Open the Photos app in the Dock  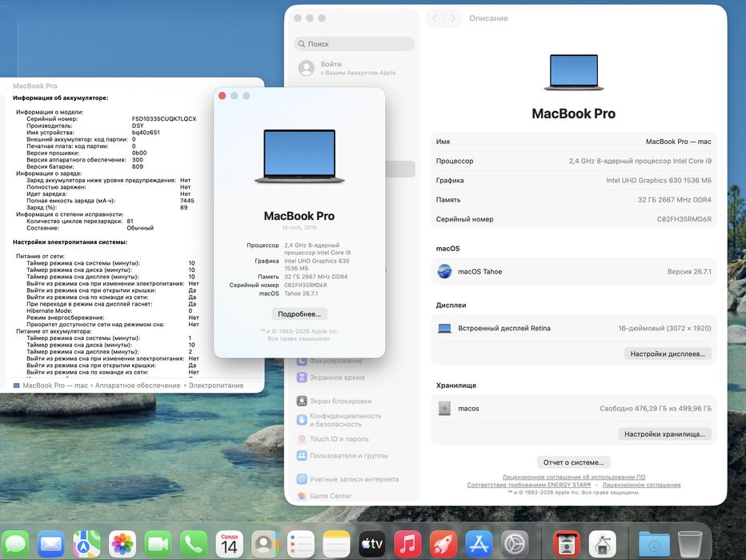122,544
